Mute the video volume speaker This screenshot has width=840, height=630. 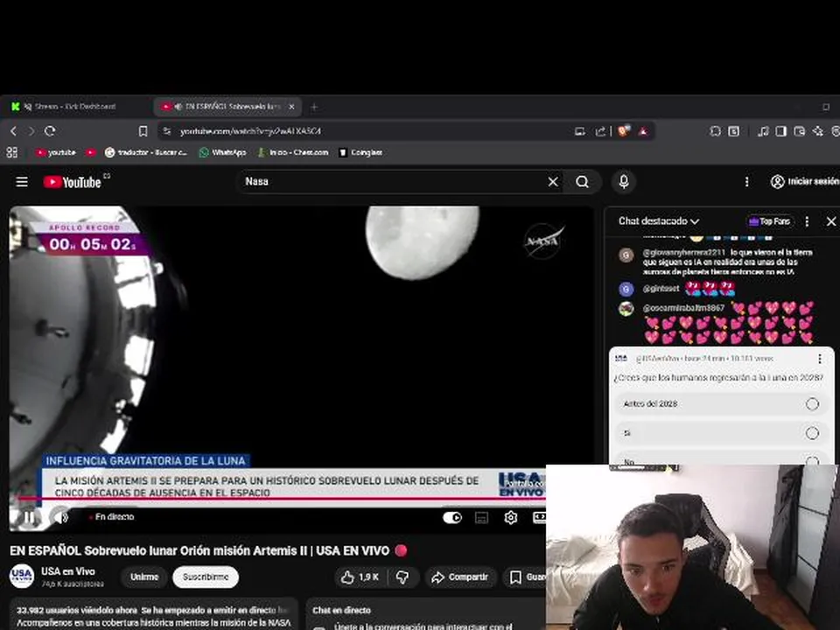(x=61, y=517)
